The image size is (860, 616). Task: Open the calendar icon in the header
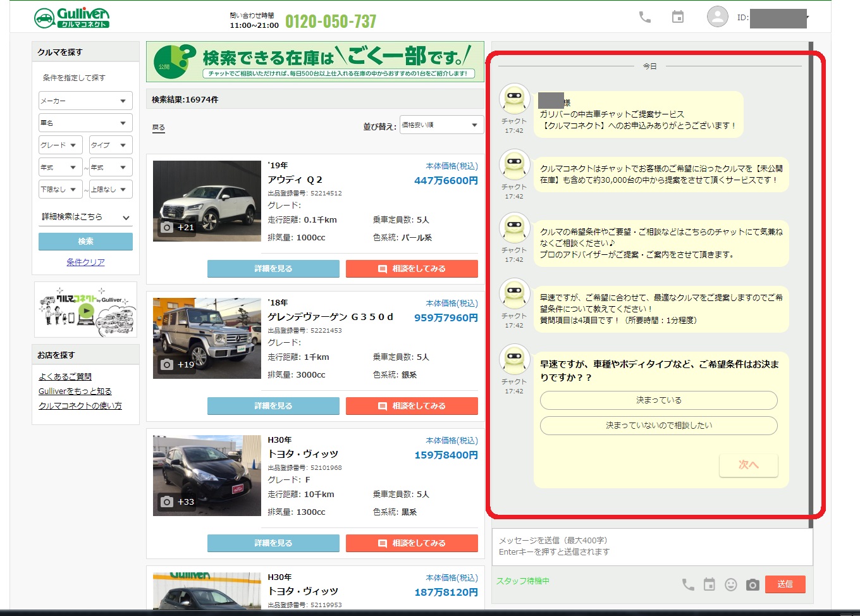(677, 17)
